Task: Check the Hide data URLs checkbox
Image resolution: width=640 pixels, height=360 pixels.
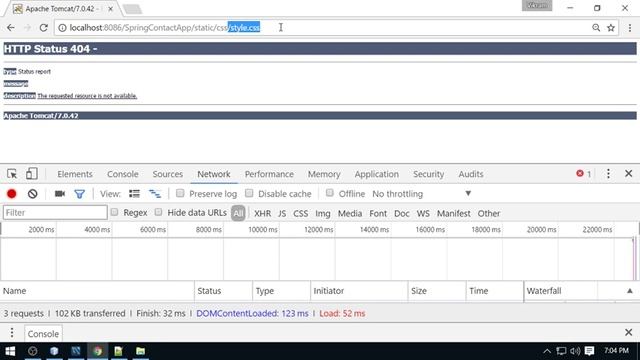Action: [158, 212]
